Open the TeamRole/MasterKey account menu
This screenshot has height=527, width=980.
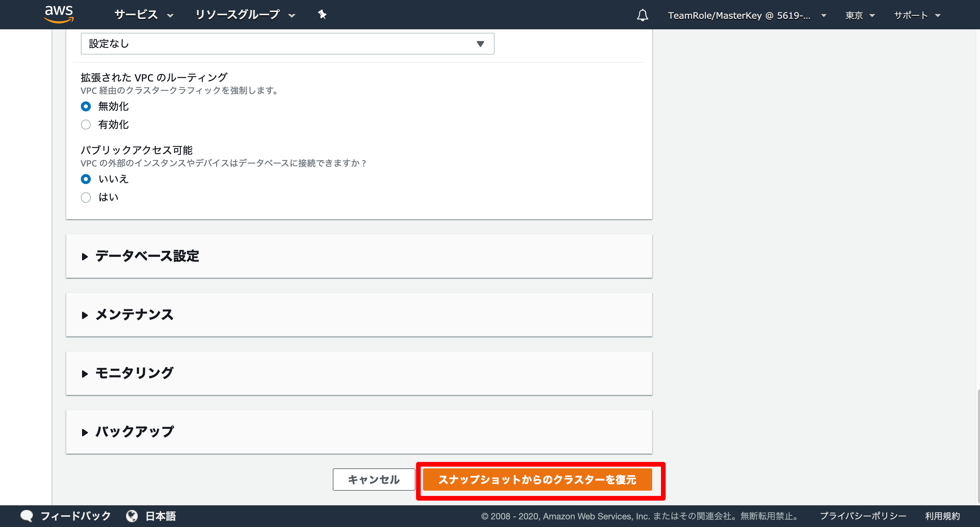[x=747, y=15]
